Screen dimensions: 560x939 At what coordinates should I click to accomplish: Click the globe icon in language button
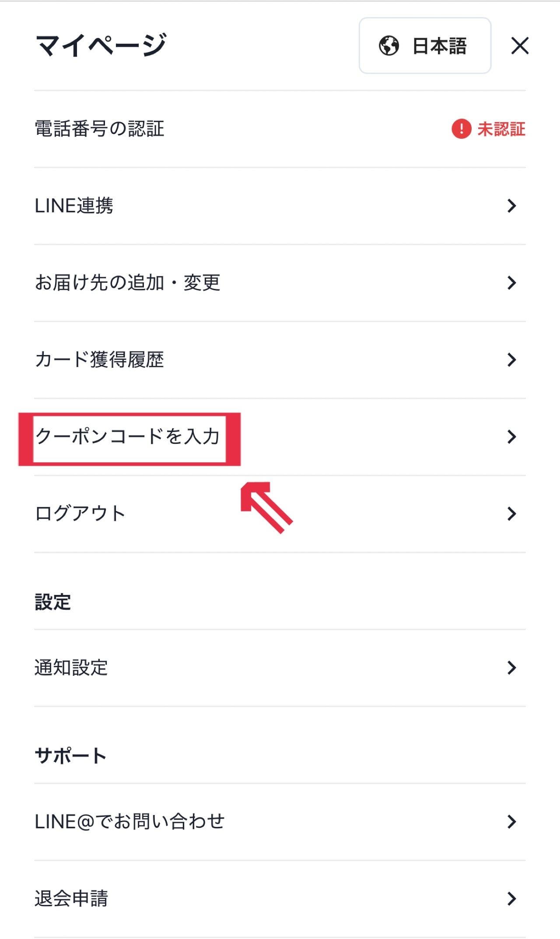click(388, 46)
